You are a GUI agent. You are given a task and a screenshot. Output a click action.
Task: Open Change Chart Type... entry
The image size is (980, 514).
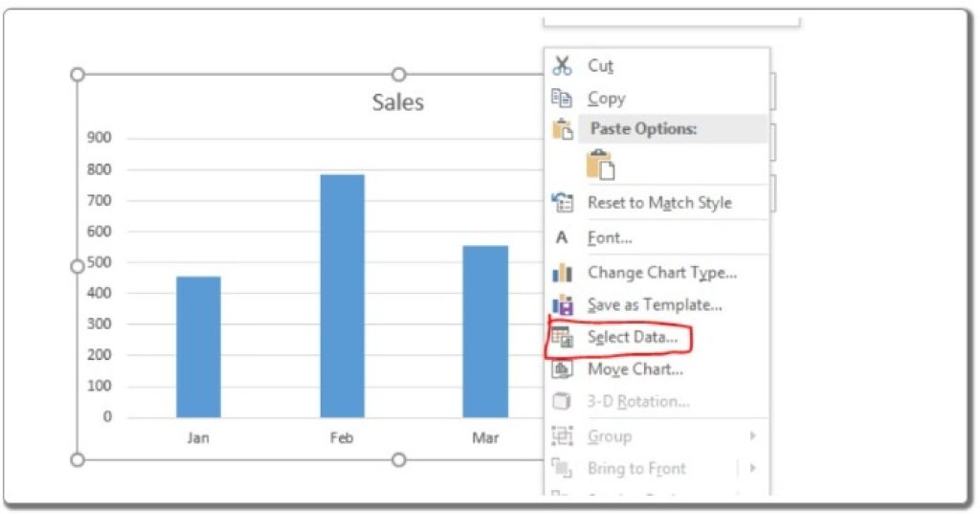click(662, 273)
